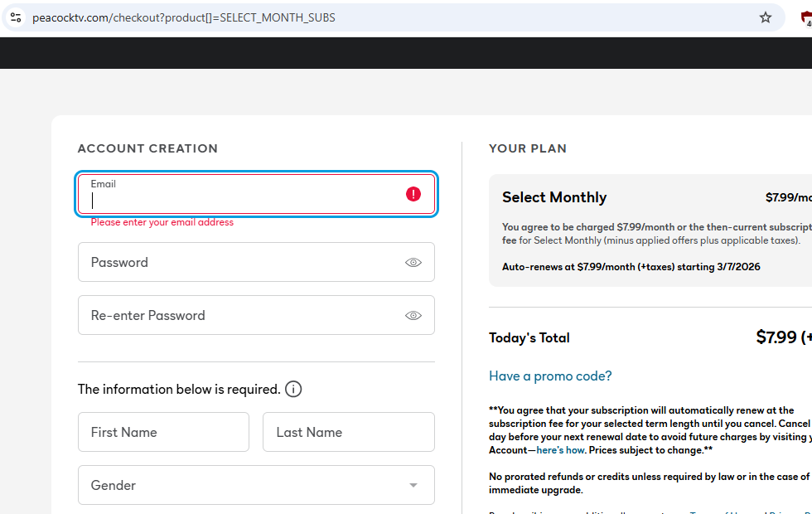Show password with eye icon in Password field
This screenshot has width=812, height=514.
[x=413, y=263]
